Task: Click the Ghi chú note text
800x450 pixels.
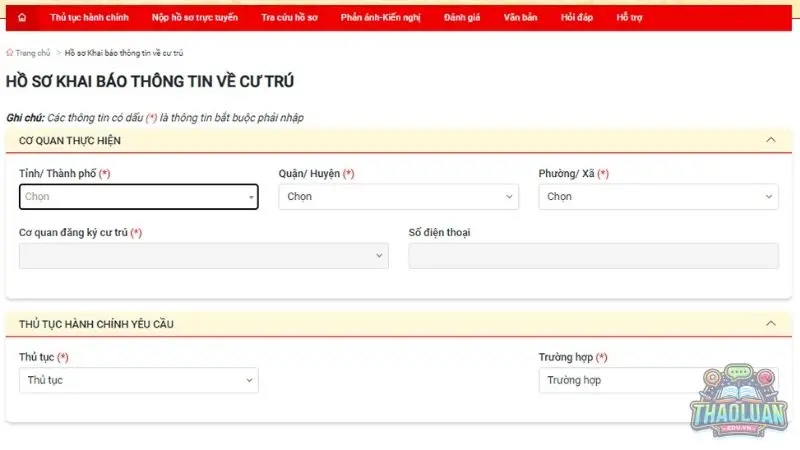Action: click(x=155, y=118)
